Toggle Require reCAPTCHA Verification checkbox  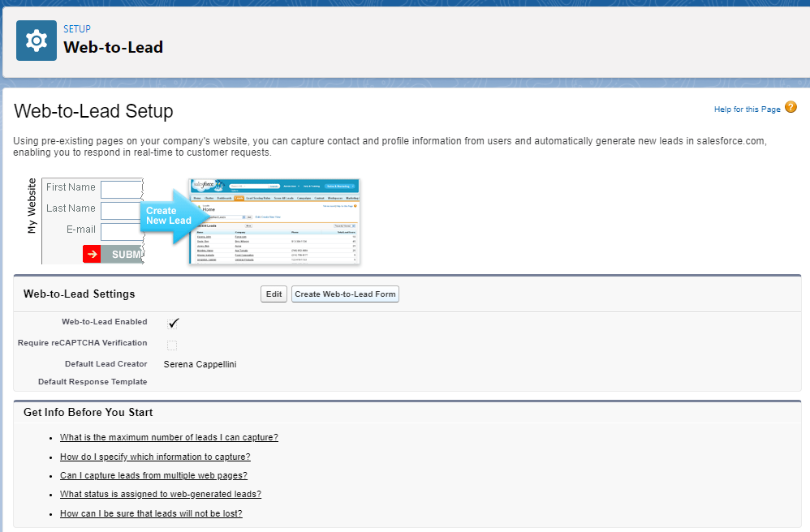coord(172,345)
